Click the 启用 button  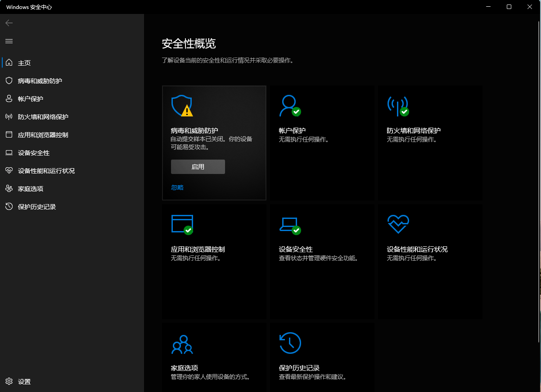click(x=198, y=166)
